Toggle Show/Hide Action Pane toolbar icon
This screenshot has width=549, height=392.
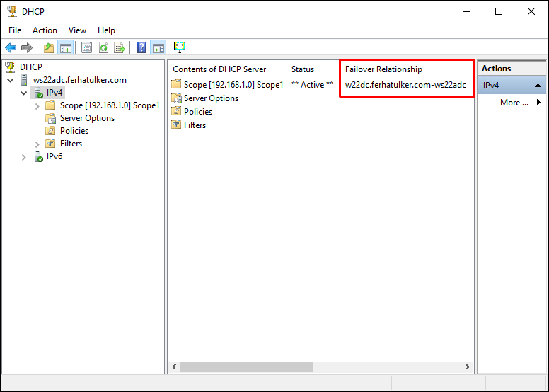(158, 47)
